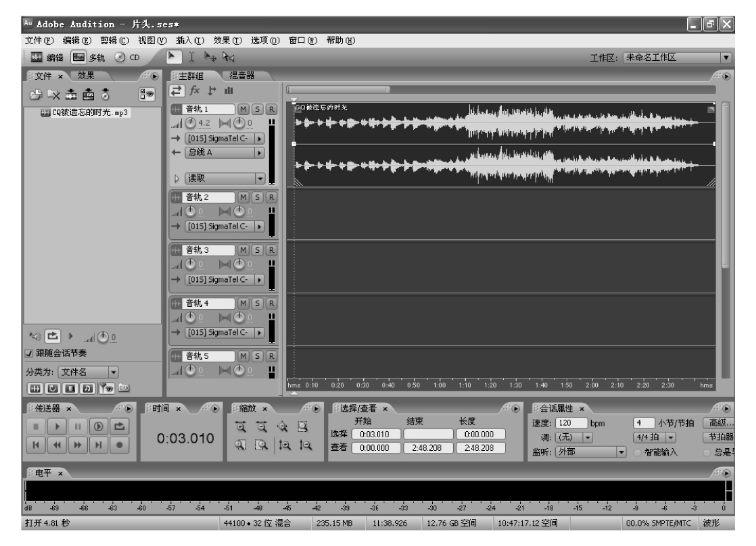Mute track 音轨 5

pyautogui.click(x=243, y=356)
